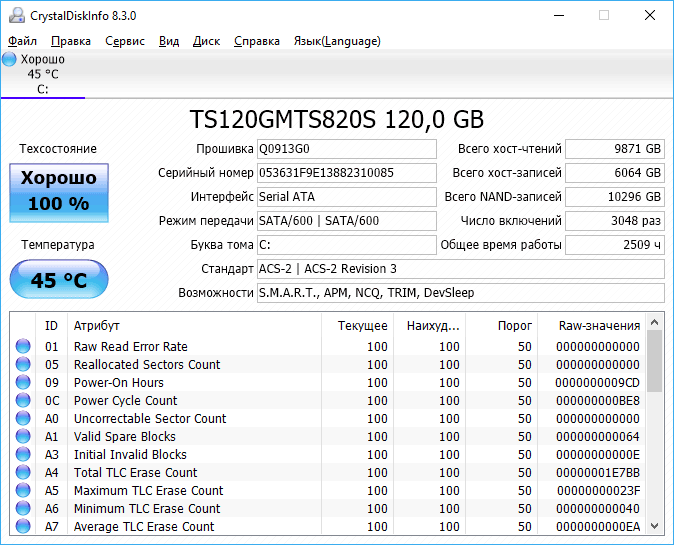Click the status icon of Uncorrectable Sector Count
This screenshot has height=545, width=674.
coord(23,418)
